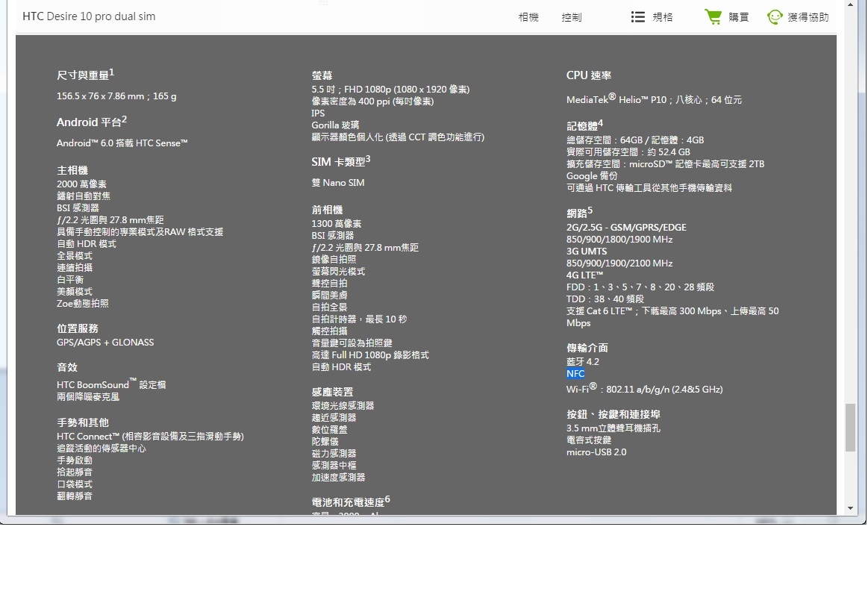The height and width of the screenshot is (612, 868).
Task: Open the 規格 list icon
Action: point(637,17)
